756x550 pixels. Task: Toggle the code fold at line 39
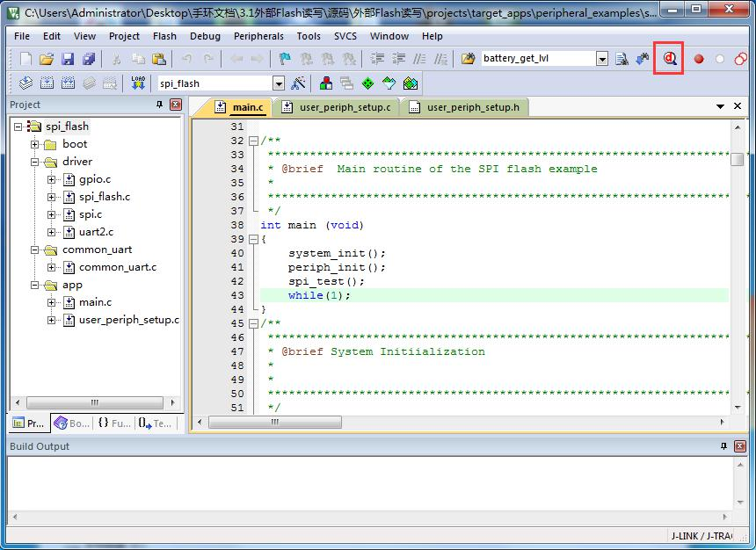pyautogui.click(x=253, y=239)
